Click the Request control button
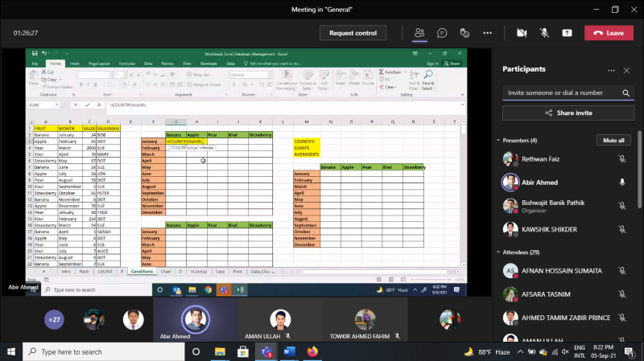644x361 pixels. 353,33
